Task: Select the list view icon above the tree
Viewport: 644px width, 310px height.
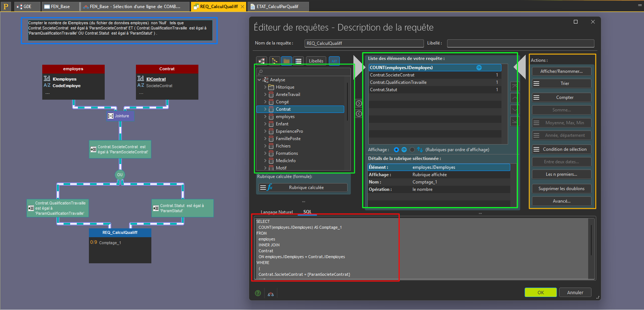Action: (298, 61)
